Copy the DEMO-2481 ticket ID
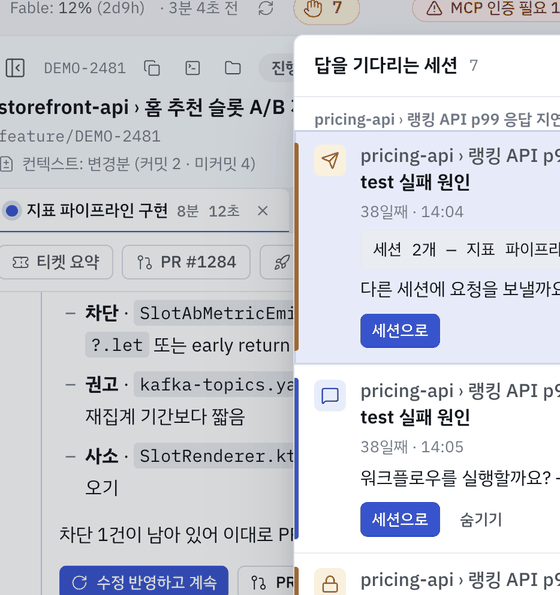This screenshot has height=595, width=560. (152, 68)
